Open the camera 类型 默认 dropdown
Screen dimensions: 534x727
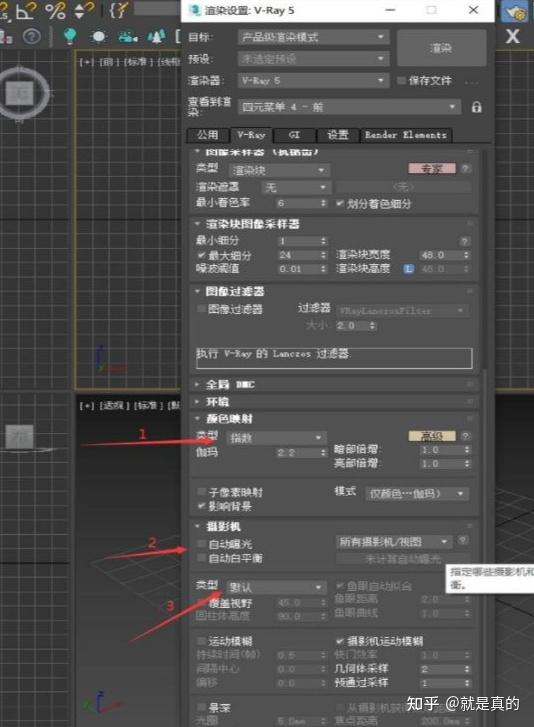pyautogui.click(x=277, y=587)
